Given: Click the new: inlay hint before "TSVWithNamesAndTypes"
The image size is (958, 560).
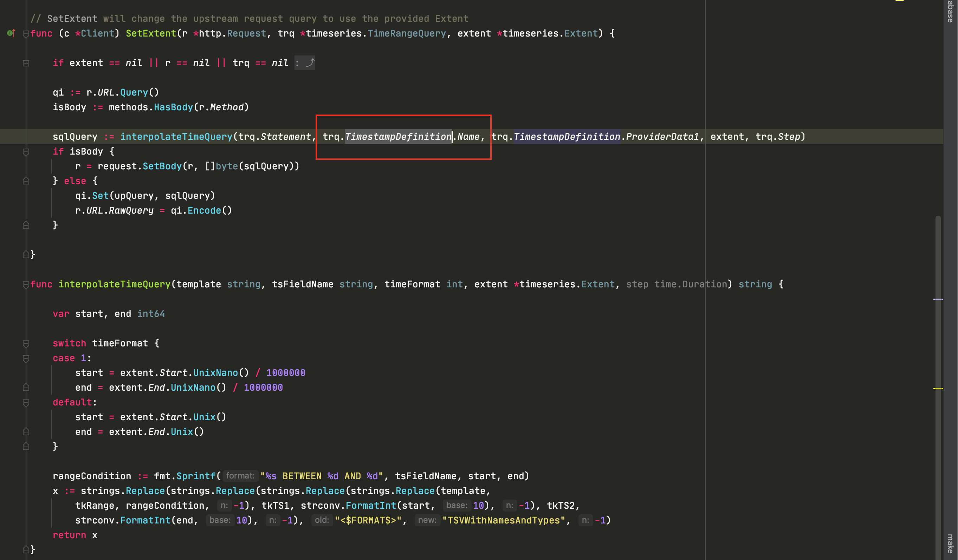Looking at the screenshot, I should 427,520.
